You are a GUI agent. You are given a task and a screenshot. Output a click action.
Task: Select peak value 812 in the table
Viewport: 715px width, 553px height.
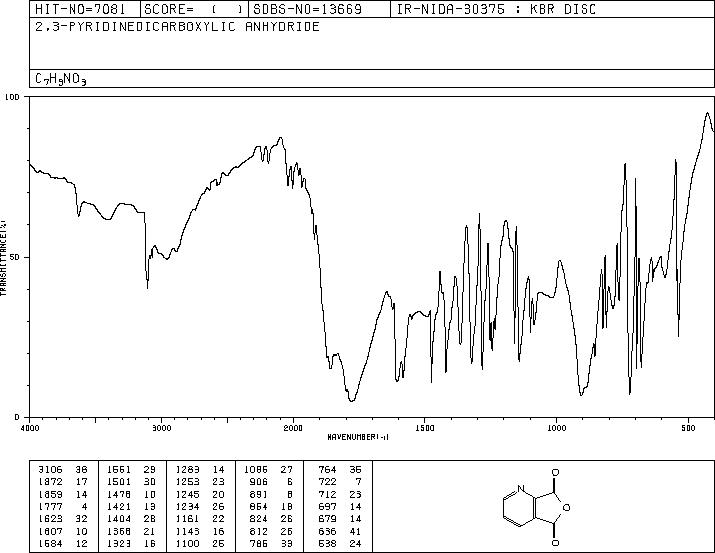point(259,531)
